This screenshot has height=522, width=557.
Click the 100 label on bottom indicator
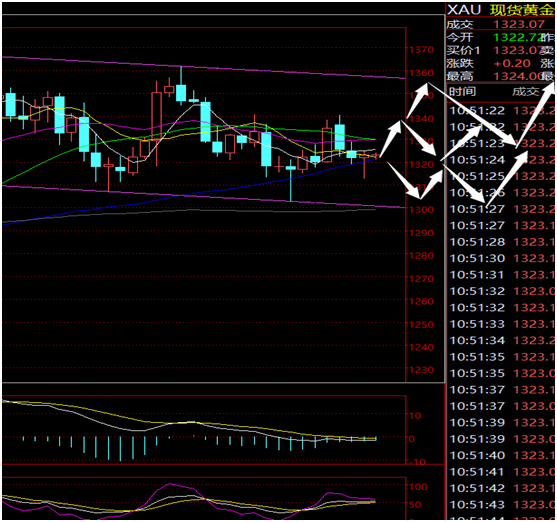[x=418, y=487]
